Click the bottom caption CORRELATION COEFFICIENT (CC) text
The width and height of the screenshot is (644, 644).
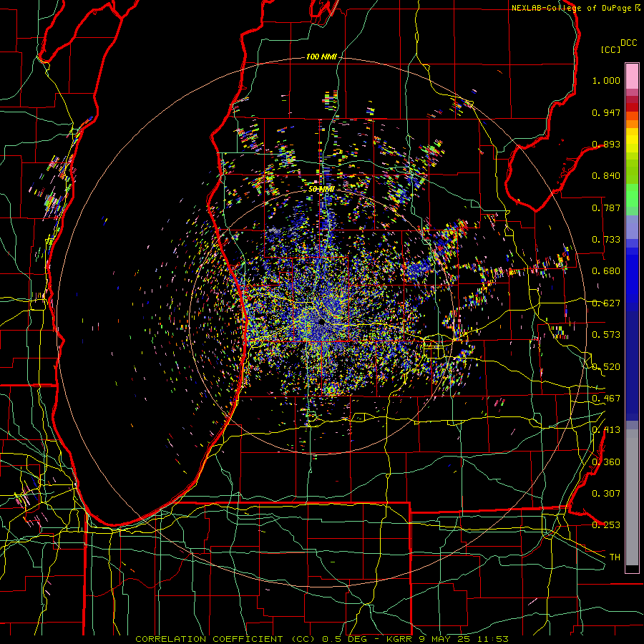(226, 639)
